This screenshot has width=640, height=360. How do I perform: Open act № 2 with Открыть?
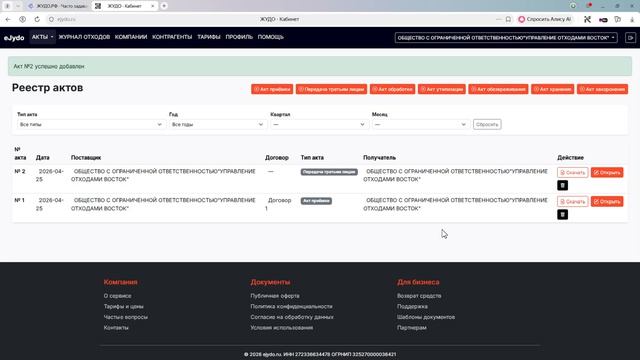point(607,173)
